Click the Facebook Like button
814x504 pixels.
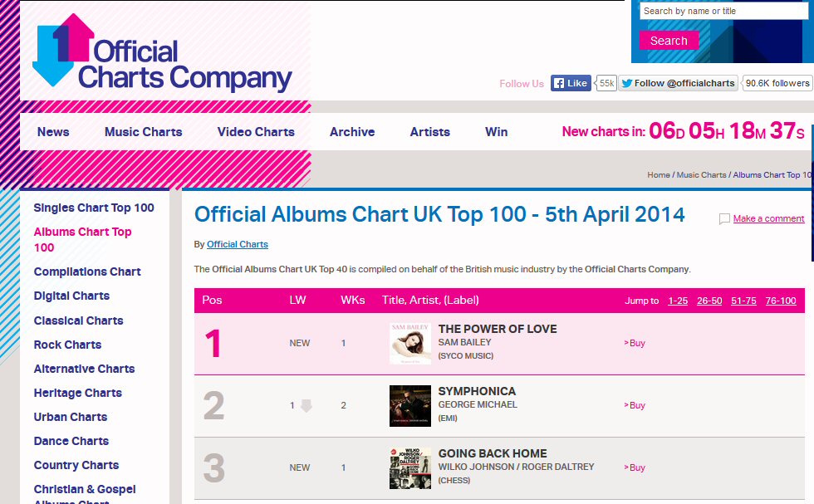(x=571, y=83)
